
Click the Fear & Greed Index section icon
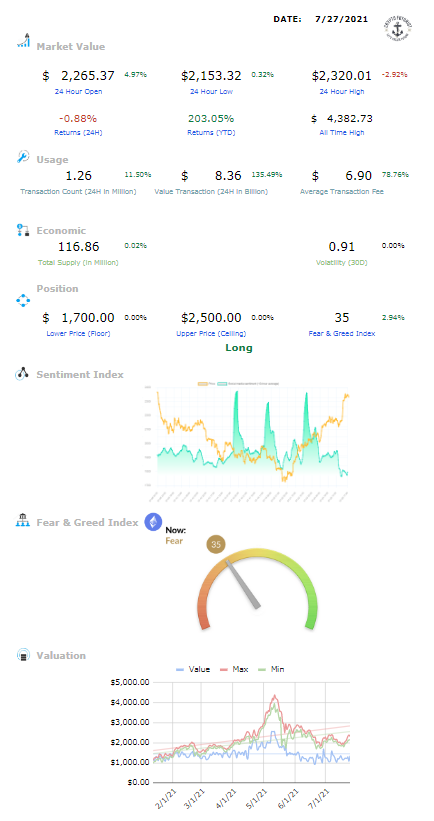point(23,522)
